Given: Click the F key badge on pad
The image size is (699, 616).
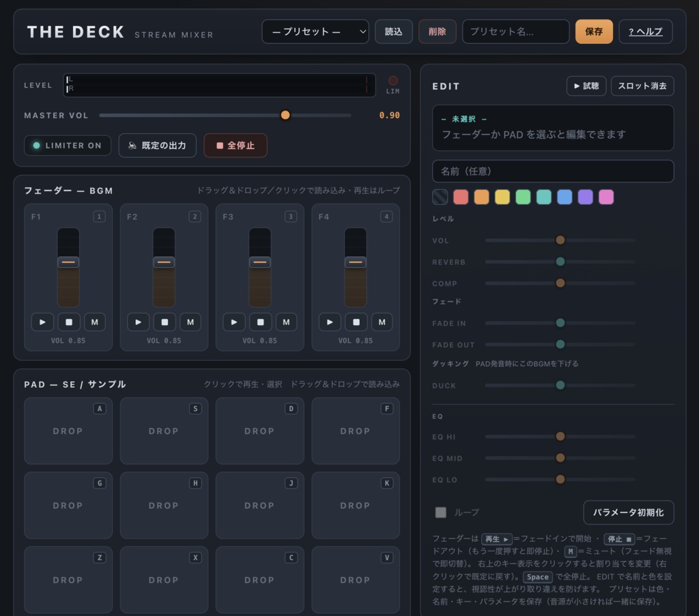Looking at the screenshot, I should [x=387, y=408].
